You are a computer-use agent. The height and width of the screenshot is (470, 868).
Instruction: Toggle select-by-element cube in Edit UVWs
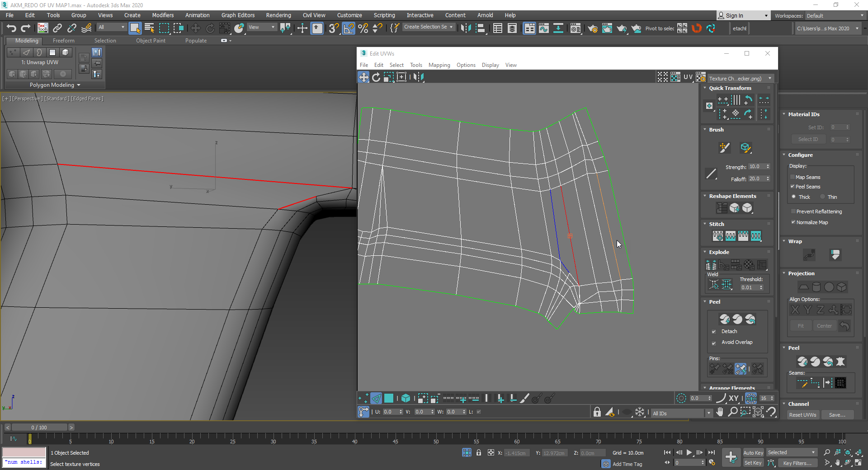(406, 398)
